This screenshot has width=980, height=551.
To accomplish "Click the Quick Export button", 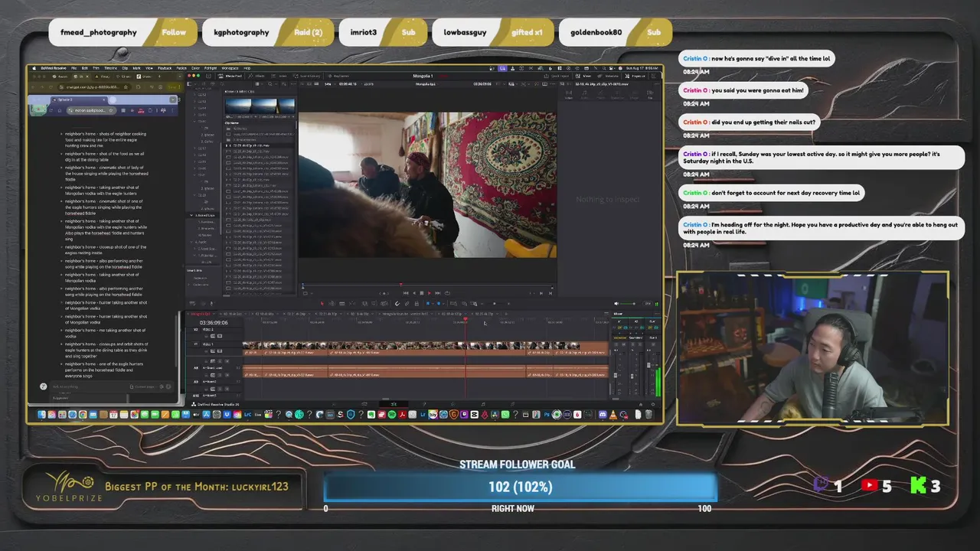I will (556, 76).
